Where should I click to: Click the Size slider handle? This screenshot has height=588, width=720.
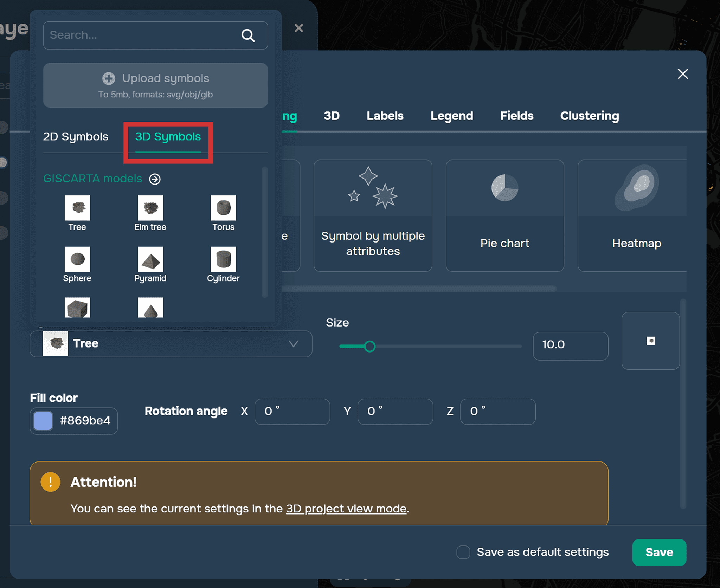pos(369,347)
